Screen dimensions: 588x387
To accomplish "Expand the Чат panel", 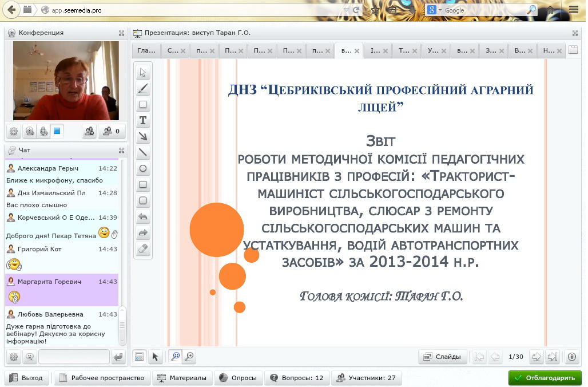I will pyautogui.click(x=121, y=151).
